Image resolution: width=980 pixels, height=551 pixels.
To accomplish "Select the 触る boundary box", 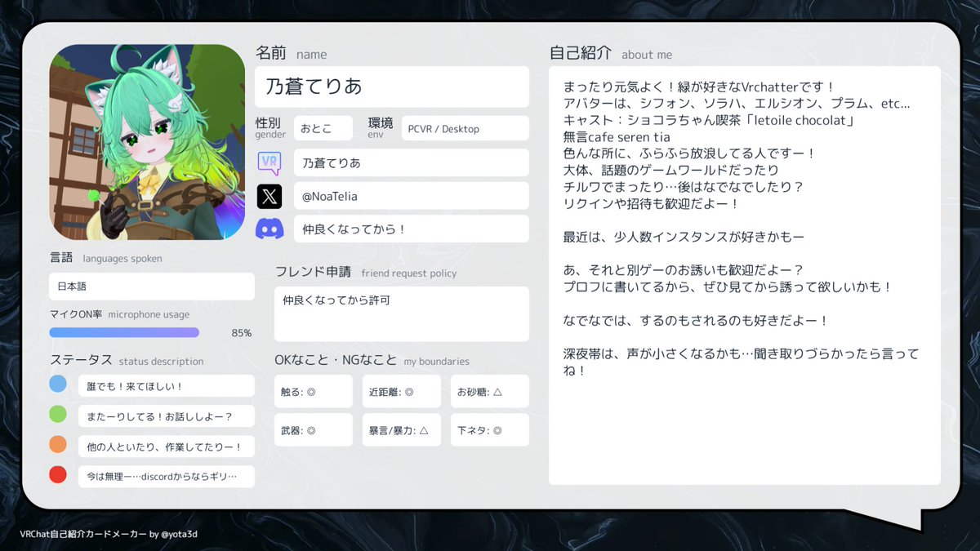I will point(313,391).
